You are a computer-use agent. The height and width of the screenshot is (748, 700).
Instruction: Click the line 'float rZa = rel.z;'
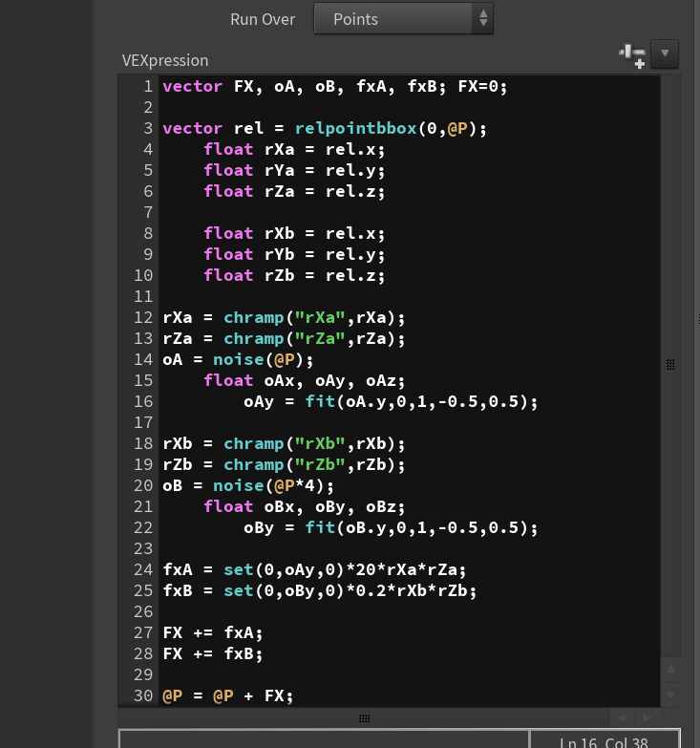(294, 191)
